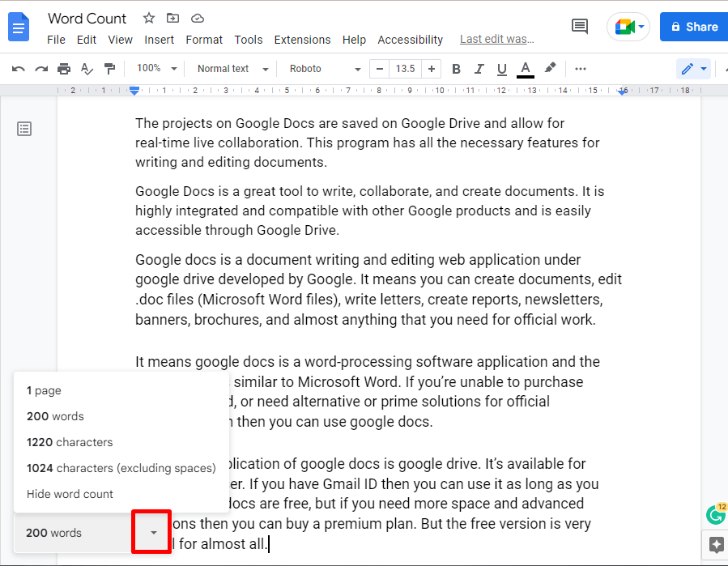Viewport: 728px width, 566px height.
Task: Show the document outline icon
Action: tap(24, 129)
